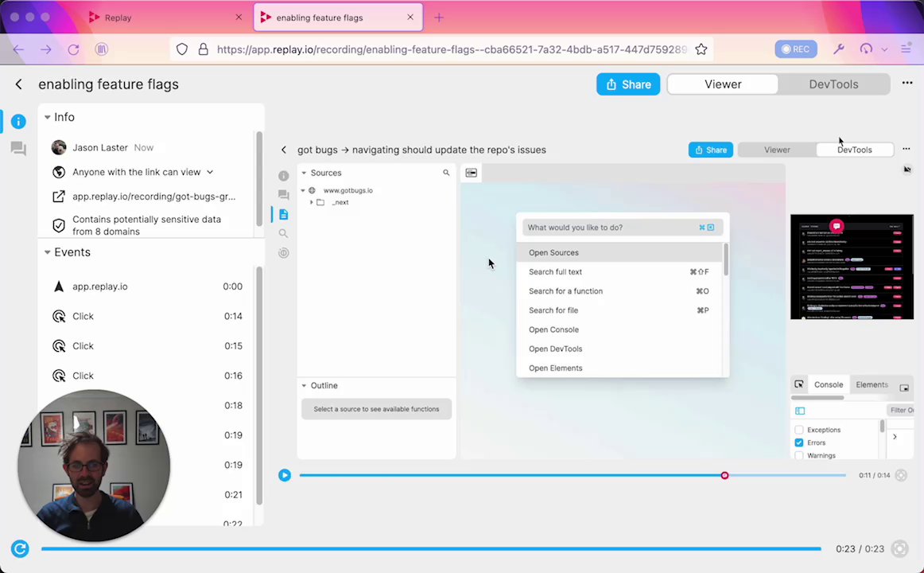Collapse the Outline panel
Viewport: 924px width, 573px height.
click(x=304, y=385)
